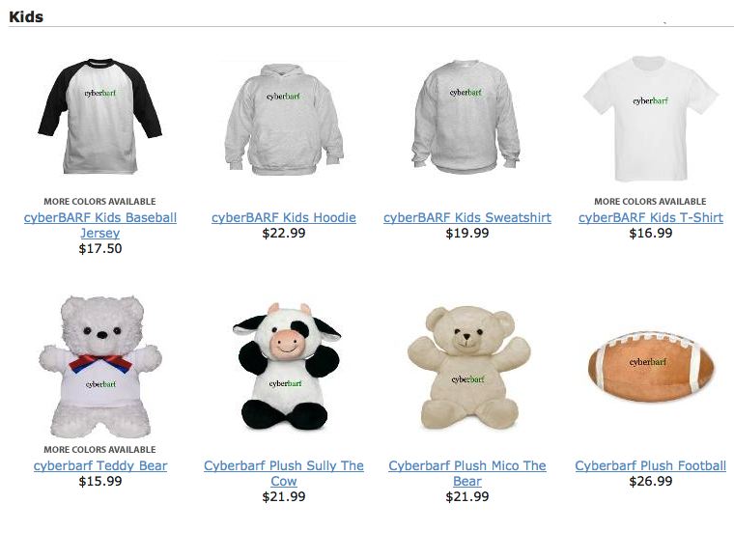The width and height of the screenshot is (734, 560).
Task: Open the Cyberbarf Plush Football link
Action: tap(651, 465)
